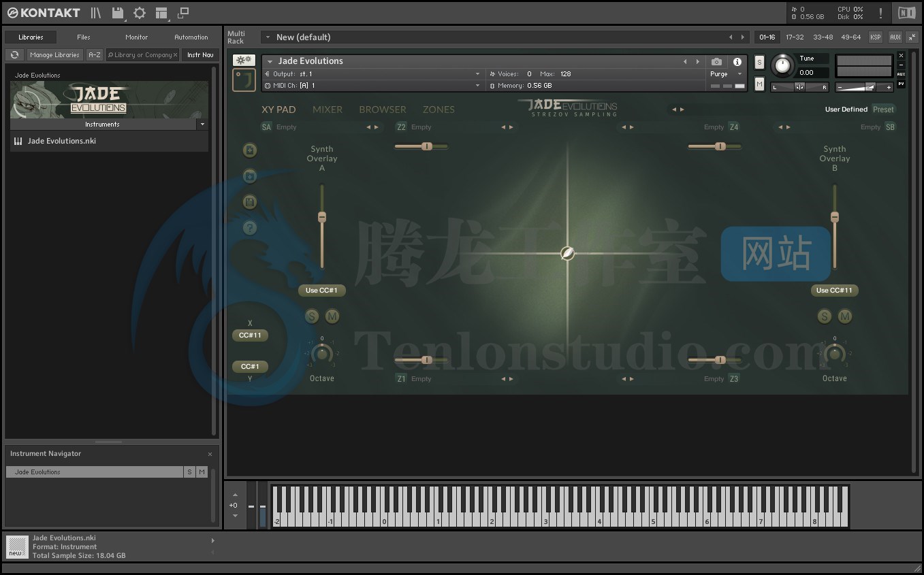
Task: Click next instrument arrow in header
Action: coord(698,61)
